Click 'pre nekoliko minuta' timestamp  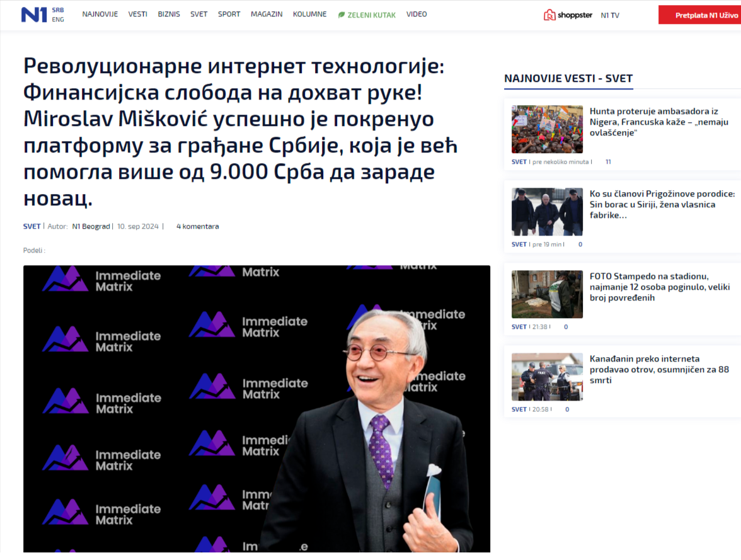click(x=561, y=162)
